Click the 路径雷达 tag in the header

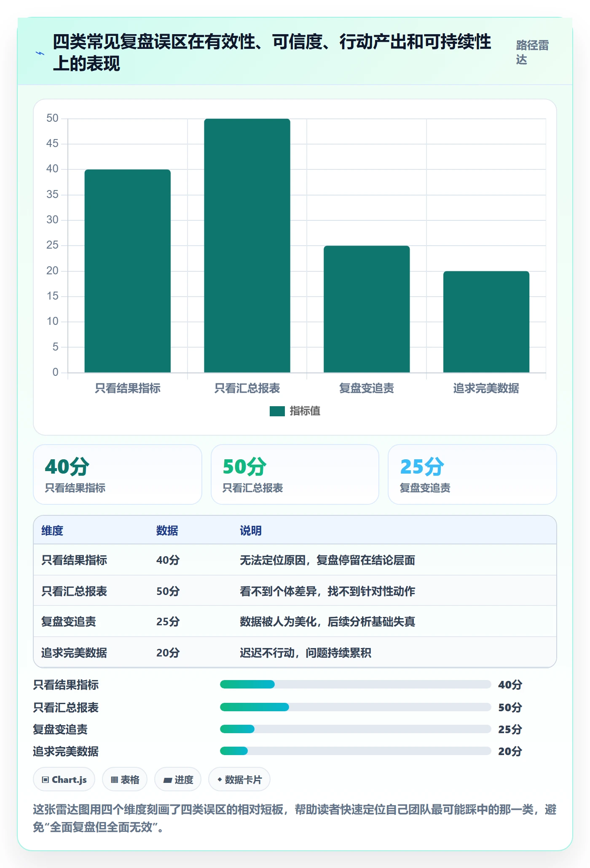532,52
